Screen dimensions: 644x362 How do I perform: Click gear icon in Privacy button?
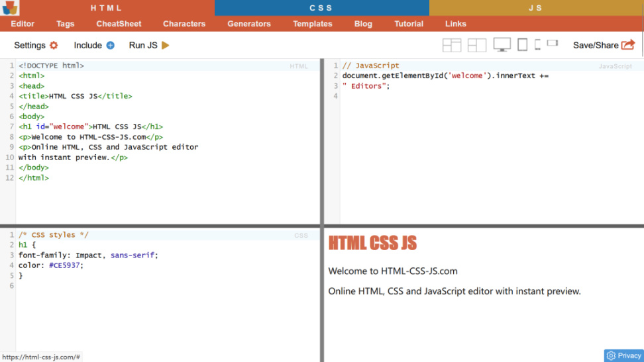[611, 355]
